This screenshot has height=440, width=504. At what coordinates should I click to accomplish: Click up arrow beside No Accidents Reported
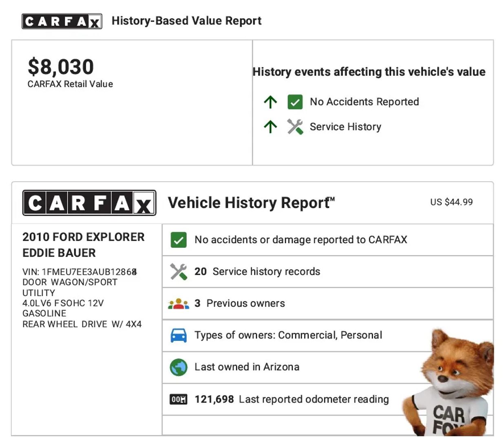[x=270, y=102]
